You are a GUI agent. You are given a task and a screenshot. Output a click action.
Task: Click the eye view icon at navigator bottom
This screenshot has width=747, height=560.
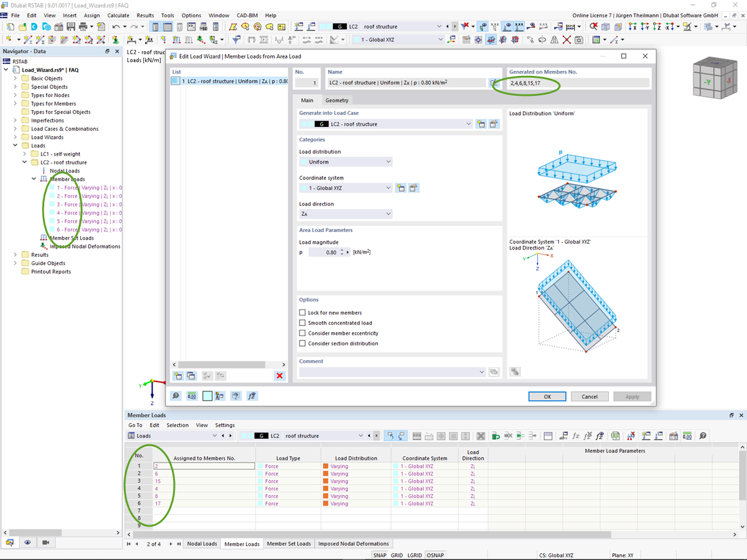click(28, 543)
